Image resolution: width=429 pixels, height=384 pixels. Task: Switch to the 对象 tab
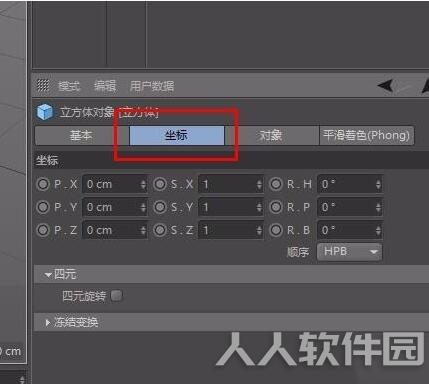271,135
